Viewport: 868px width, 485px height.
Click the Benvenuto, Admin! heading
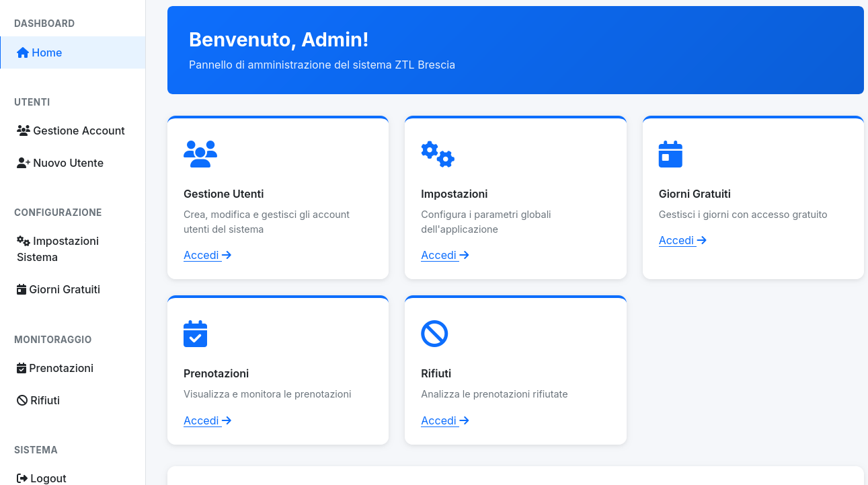pos(278,39)
